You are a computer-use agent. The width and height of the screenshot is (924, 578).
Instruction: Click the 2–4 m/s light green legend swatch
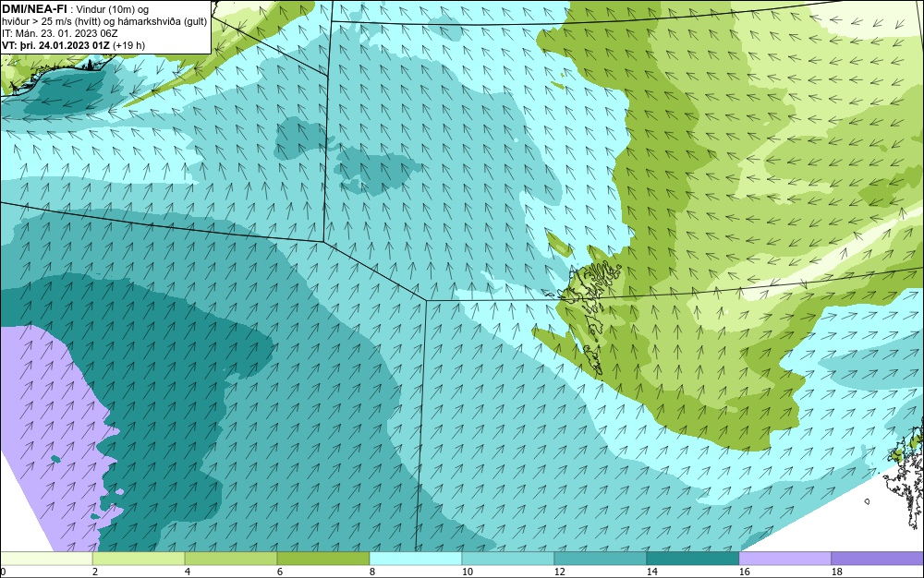click(x=139, y=559)
